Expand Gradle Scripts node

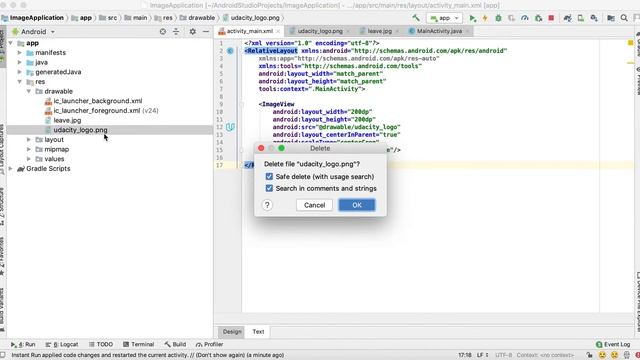11,169
